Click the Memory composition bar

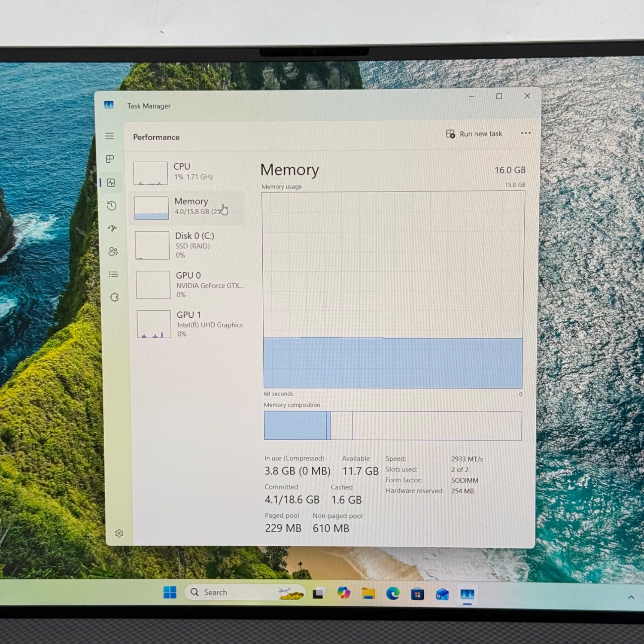(x=393, y=426)
